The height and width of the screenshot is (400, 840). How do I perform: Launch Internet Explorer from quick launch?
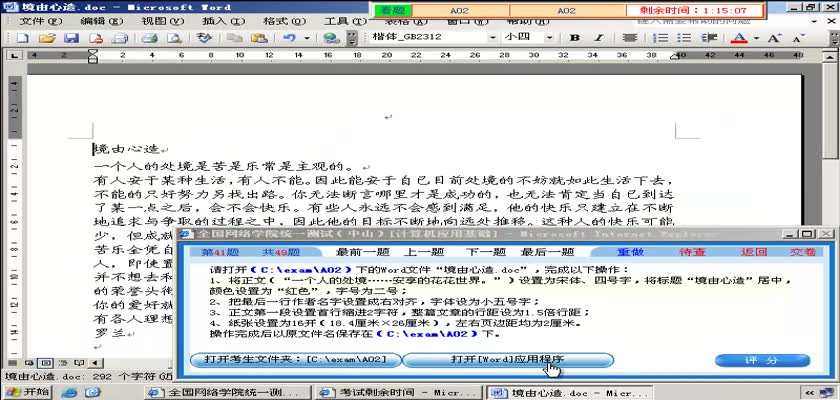pos(70,393)
